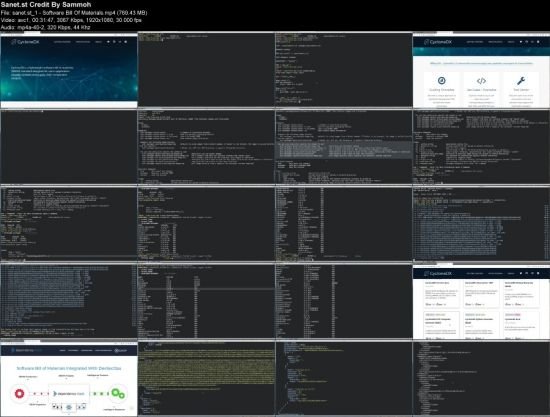The image size is (550, 417).
Task: Click the CycloneDX logo in the tool list thumbnail
Action: pyautogui.click(x=438, y=273)
